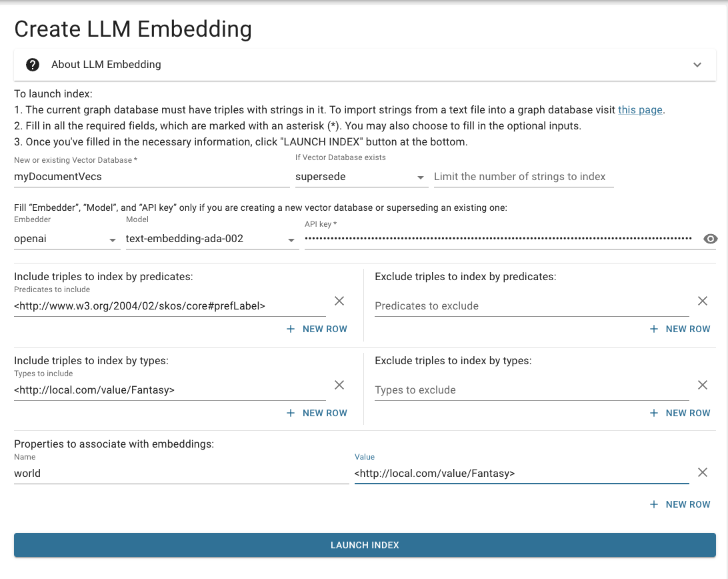Add new row under predicates to include
The image size is (728, 579).
click(x=317, y=329)
